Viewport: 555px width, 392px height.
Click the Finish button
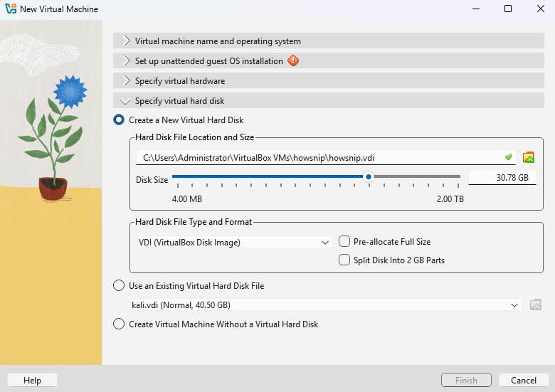point(466,381)
